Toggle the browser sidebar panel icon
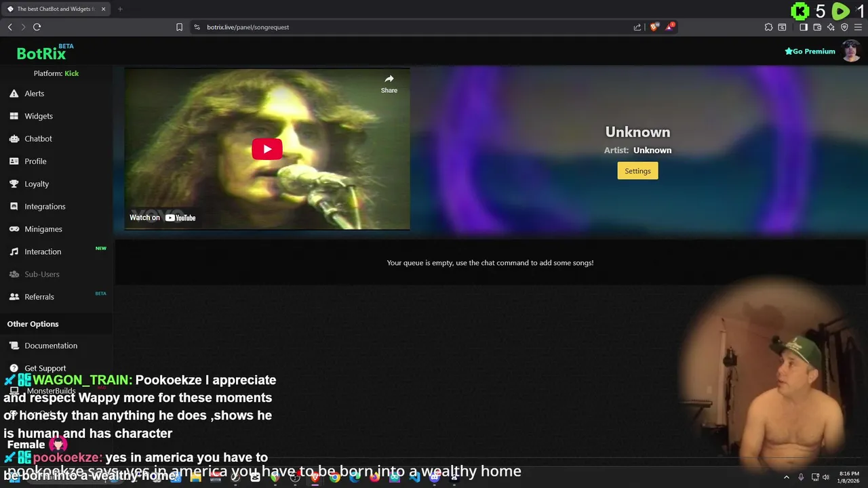The width and height of the screenshot is (868, 488). (x=804, y=27)
